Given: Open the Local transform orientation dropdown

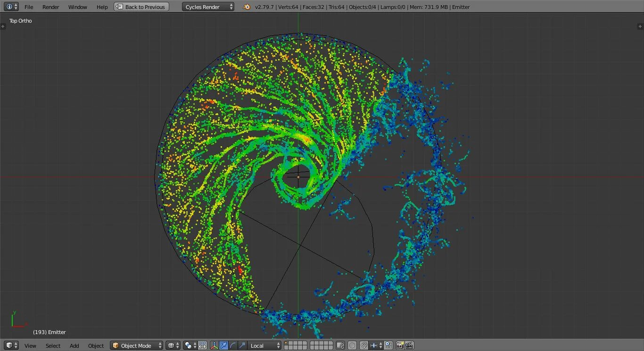Looking at the screenshot, I should point(264,345).
